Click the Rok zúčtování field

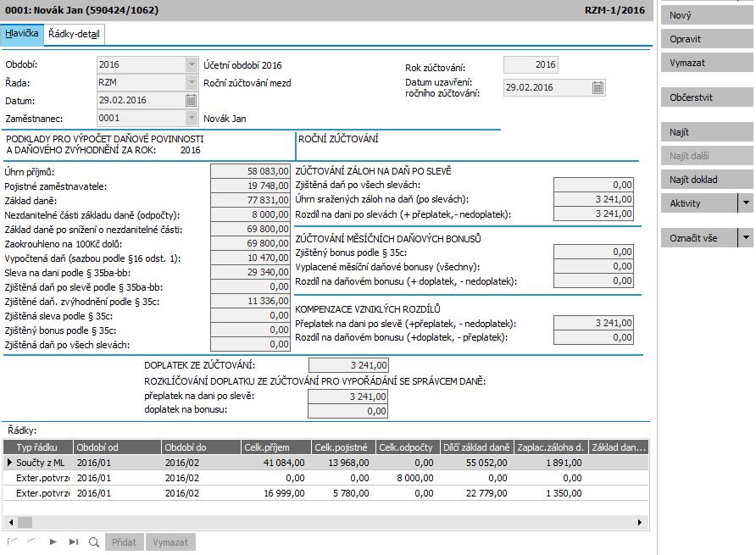click(531, 64)
